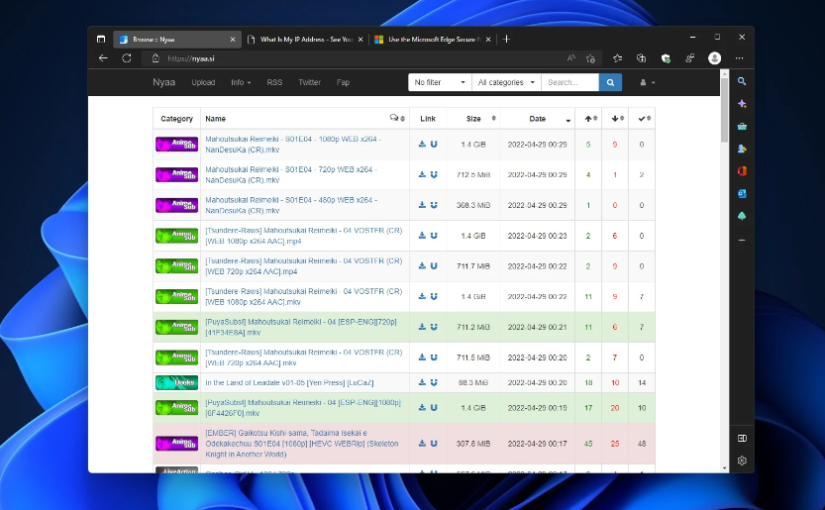Open Edge sidebar settings gear icon
Screen dimensions: 825x510
[x=742, y=461]
